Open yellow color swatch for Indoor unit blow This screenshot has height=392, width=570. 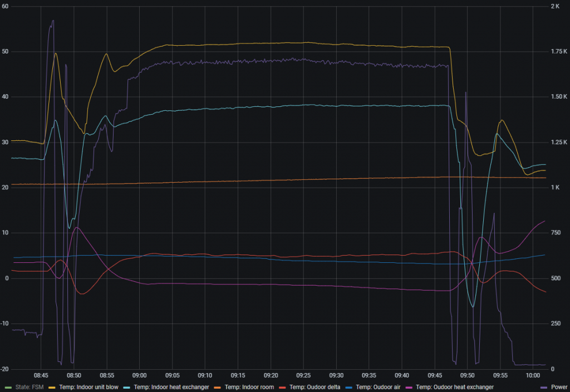tap(52, 387)
